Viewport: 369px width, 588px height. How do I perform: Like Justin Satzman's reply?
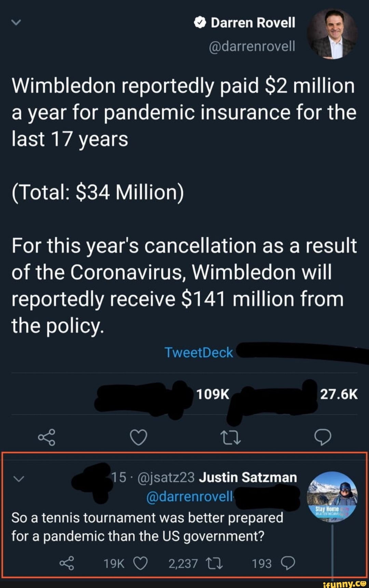click(140, 563)
